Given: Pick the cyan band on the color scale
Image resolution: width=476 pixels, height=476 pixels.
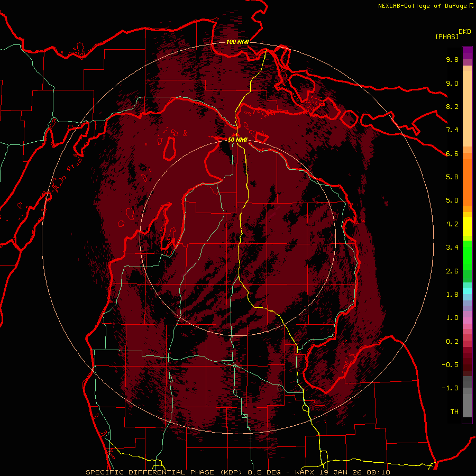Looking at the screenshot, I should point(467,291).
